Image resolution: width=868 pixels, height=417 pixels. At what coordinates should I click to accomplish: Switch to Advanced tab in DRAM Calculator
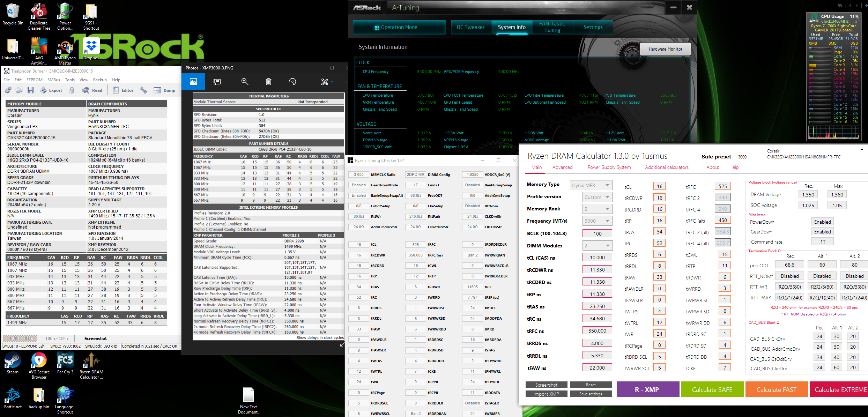(x=563, y=167)
